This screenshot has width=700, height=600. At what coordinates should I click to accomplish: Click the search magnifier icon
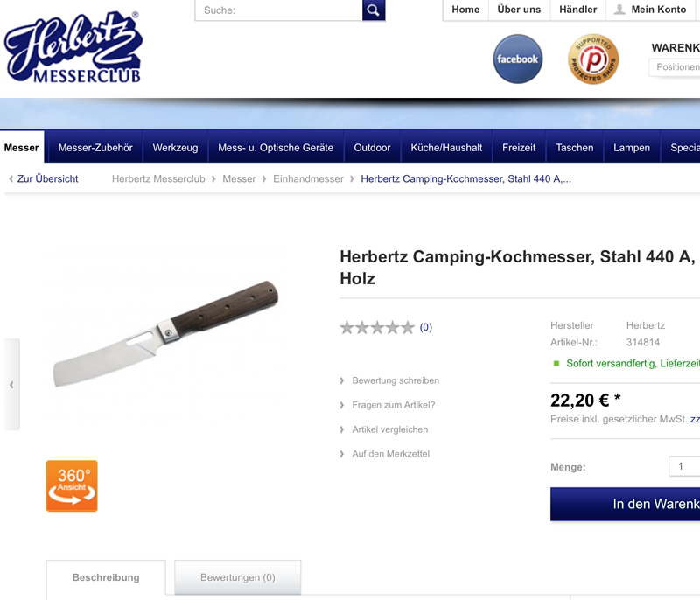[374, 10]
